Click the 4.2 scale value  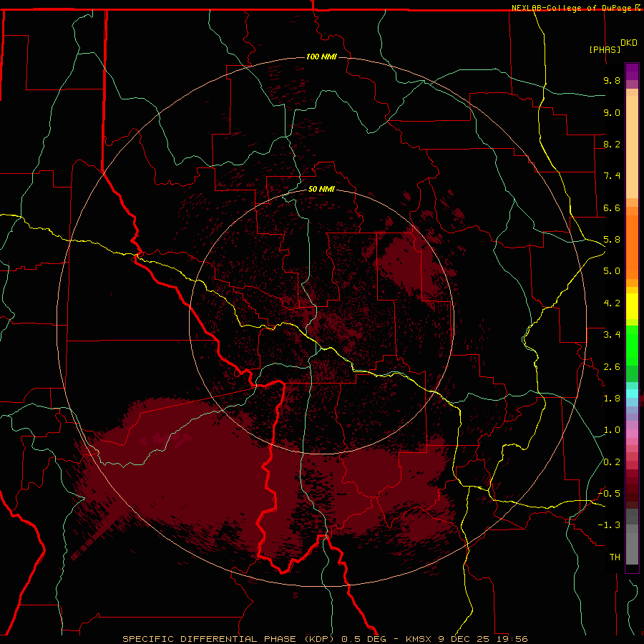[x=612, y=303]
